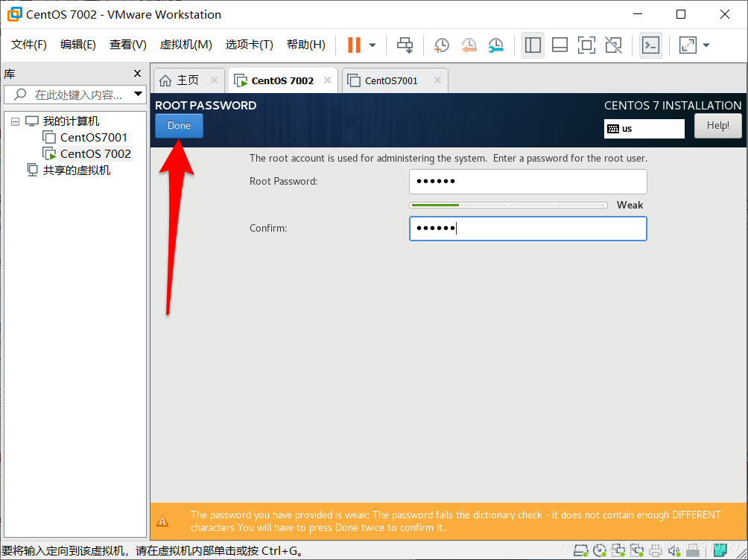Toggle the library sidebar view
748x560 pixels.
point(533,45)
